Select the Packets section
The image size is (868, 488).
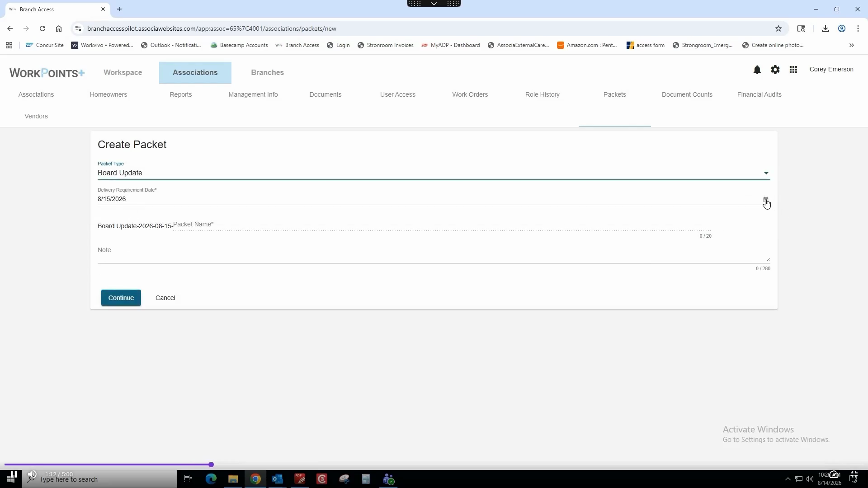click(615, 94)
